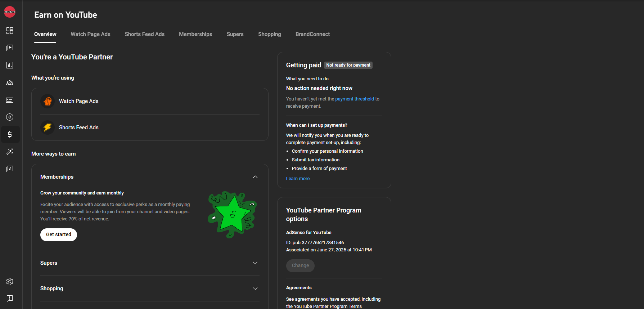
Task: Click "Confirm your personal information" bullet
Action: point(328,151)
